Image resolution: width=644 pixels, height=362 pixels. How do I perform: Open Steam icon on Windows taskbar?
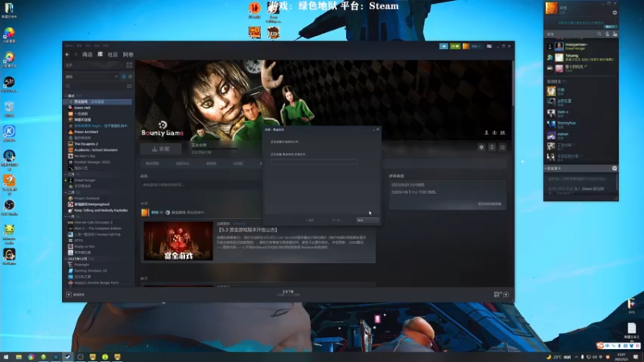pos(68,357)
